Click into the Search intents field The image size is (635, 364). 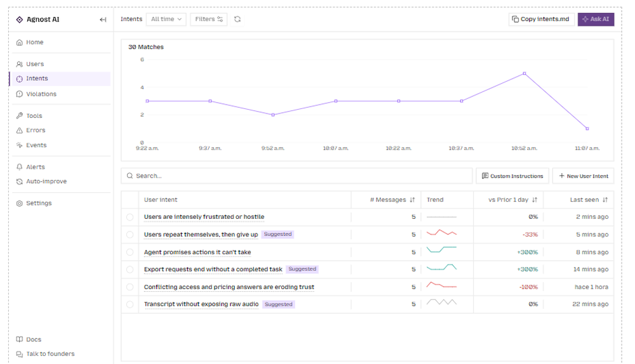(x=297, y=176)
